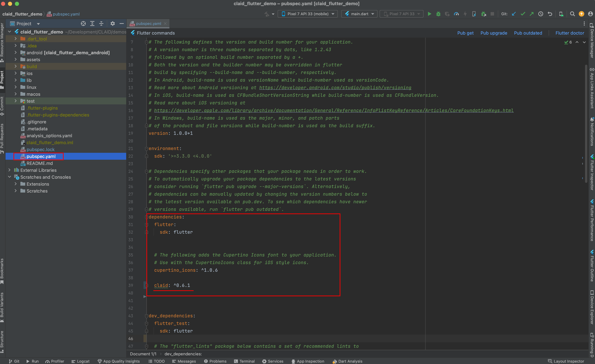
Task: Open the Build hammer dropdown arrow
Action: click(273, 14)
